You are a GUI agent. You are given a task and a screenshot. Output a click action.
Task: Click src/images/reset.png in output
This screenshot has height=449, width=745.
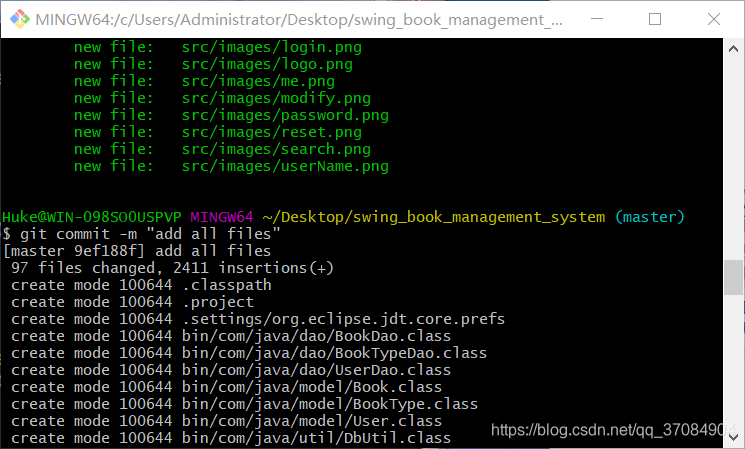click(272, 132)
